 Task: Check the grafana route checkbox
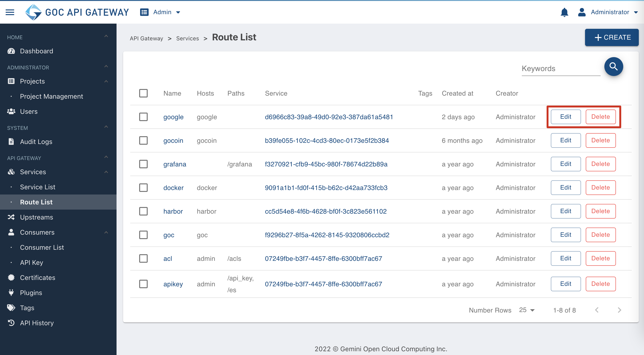coord(143,164)
